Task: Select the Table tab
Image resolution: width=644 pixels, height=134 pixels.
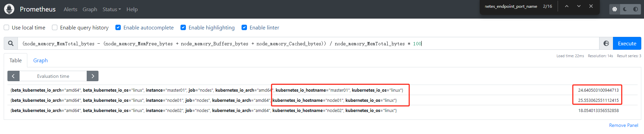Action: click(x=16, y=60)
